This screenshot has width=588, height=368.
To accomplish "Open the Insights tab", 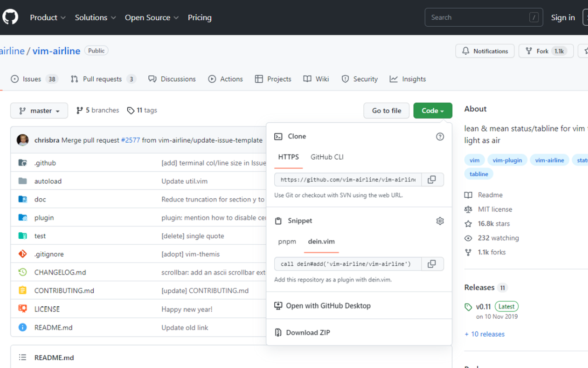I will click(x=408, y=79).
